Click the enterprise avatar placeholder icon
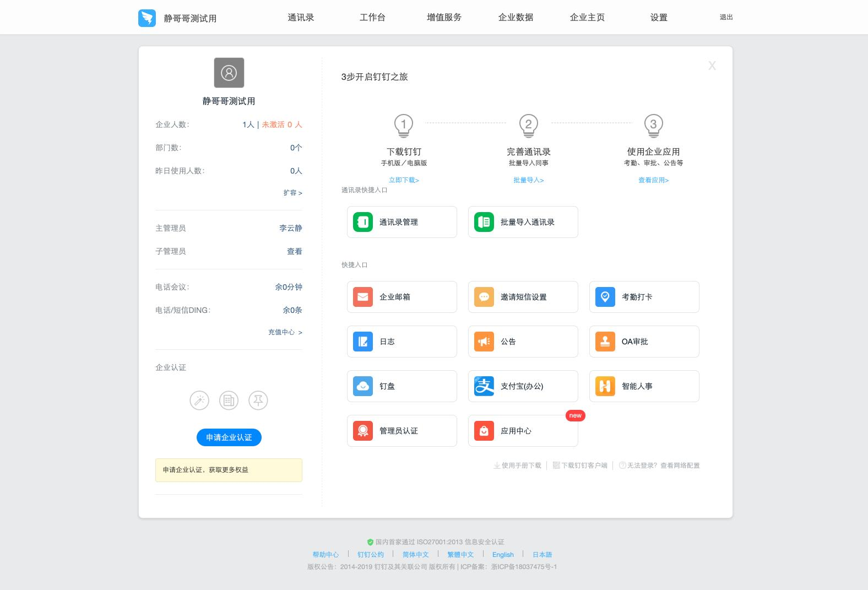868x590 pixels. point(229,73)
